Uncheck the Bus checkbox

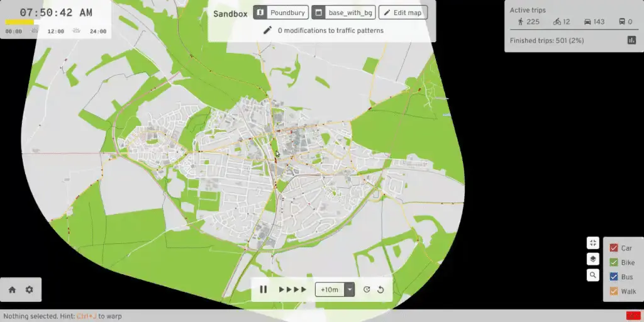click(x=614, y=277)
